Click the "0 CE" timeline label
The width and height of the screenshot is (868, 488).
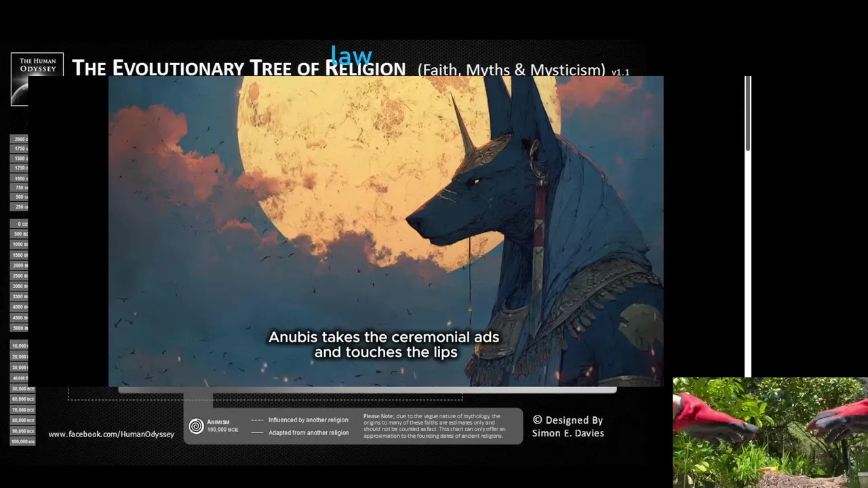(20, 224)
